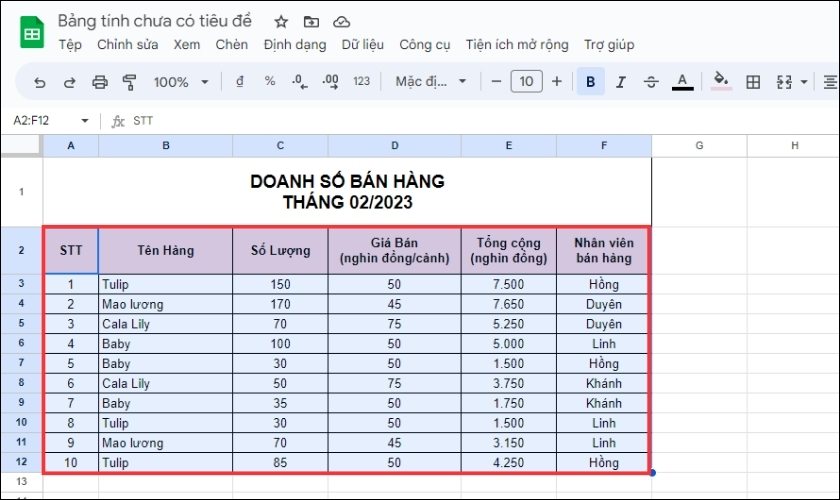Open the Công cụ menu
The width and height of the screenshot is (840, 500).
click(x=425, y=45)
